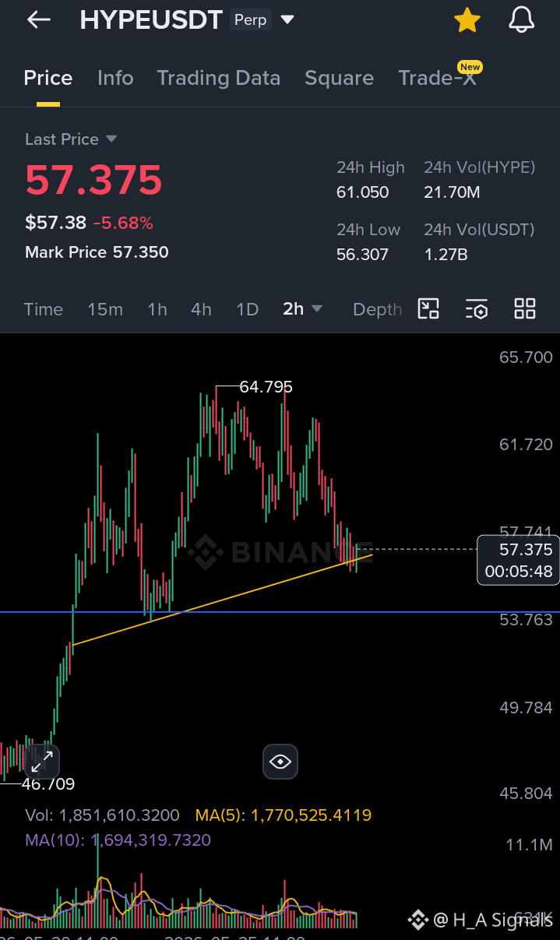
Task: Tap the 24h Vol(USDT) value 1.27B
Action: 446,255
